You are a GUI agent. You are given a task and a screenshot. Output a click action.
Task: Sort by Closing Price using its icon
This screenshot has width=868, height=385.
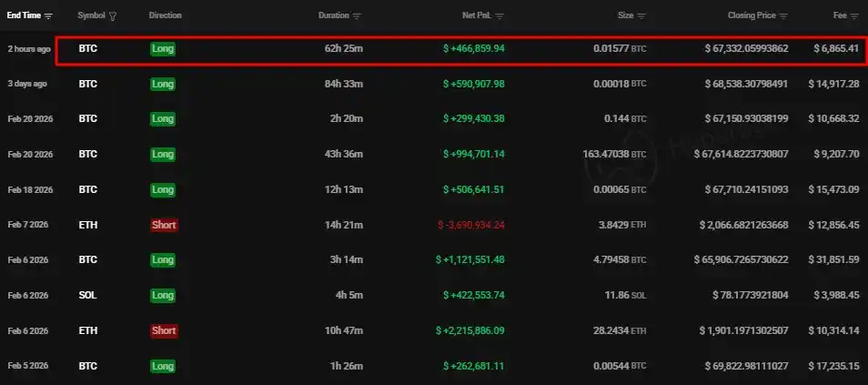(x=783, y=16)
